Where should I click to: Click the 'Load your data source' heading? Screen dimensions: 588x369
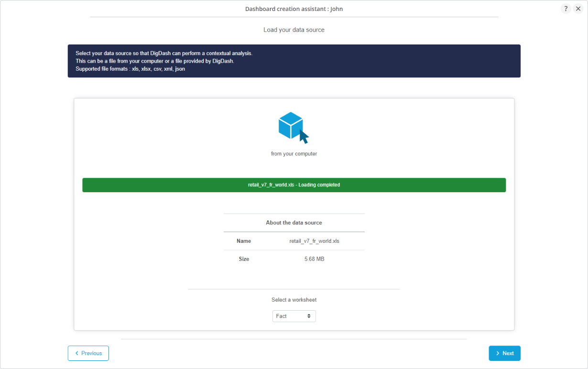point(294,30)
